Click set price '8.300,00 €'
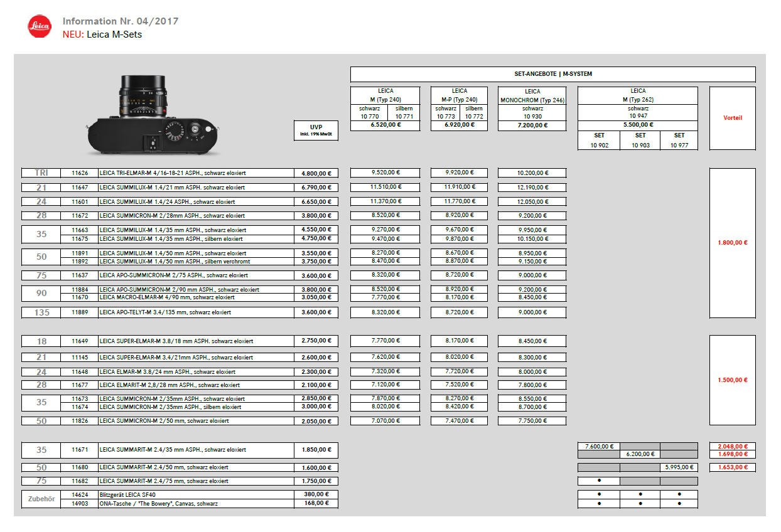This screenshot has height=532, width=781. tap(532, 357)
